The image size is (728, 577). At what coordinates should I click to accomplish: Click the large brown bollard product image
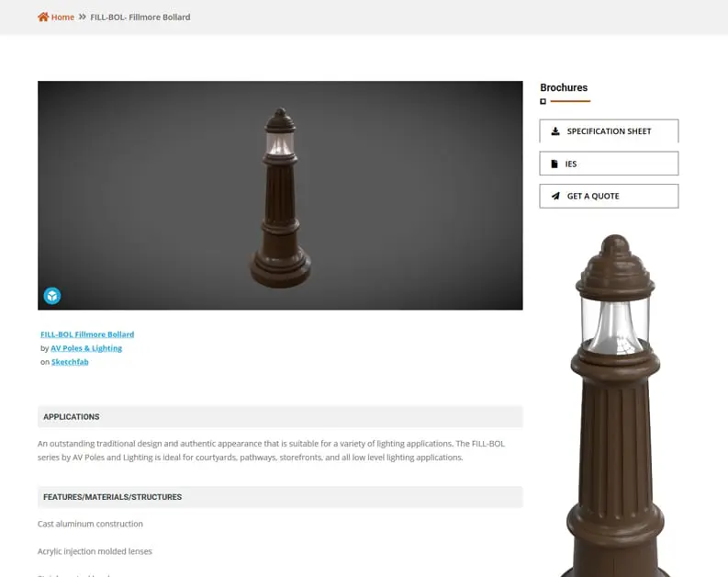615,405
